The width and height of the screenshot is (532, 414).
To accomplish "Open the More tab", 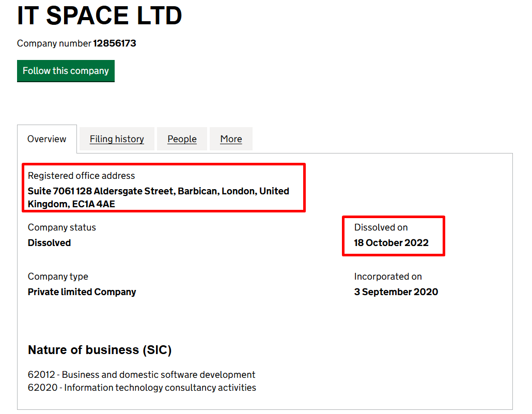I will (x=231, y=139).
